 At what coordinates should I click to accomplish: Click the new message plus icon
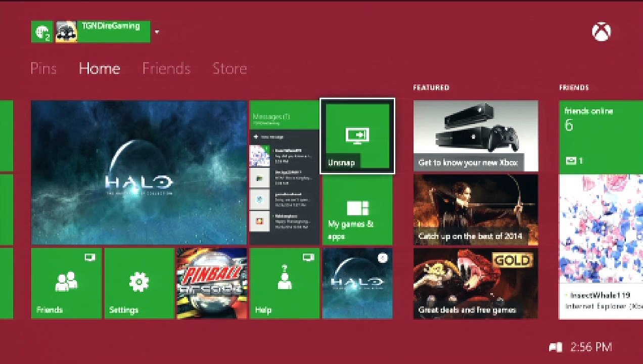click(256, 137)
